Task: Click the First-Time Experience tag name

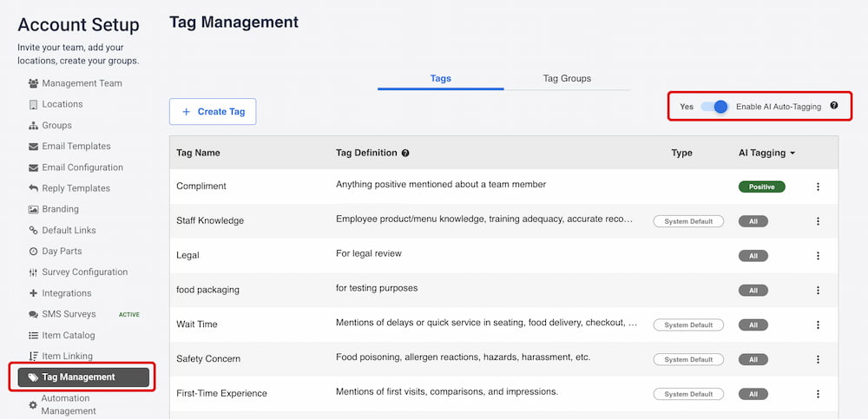Action: 222,394
